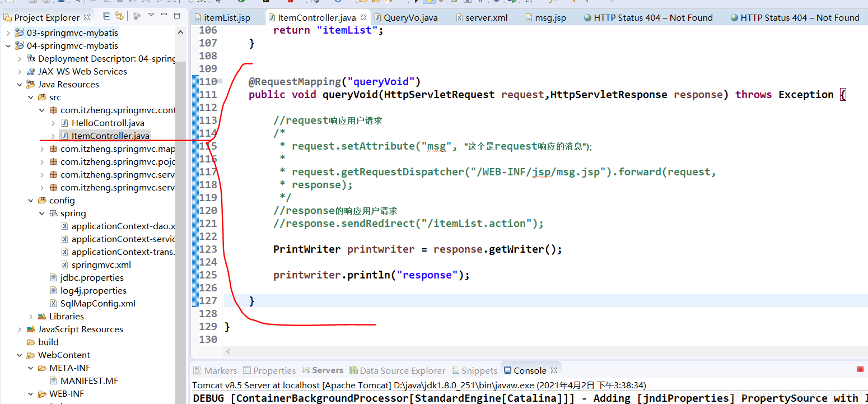Click the jdbc.properties file icon

pyautogui.click(x=54, y=277)
